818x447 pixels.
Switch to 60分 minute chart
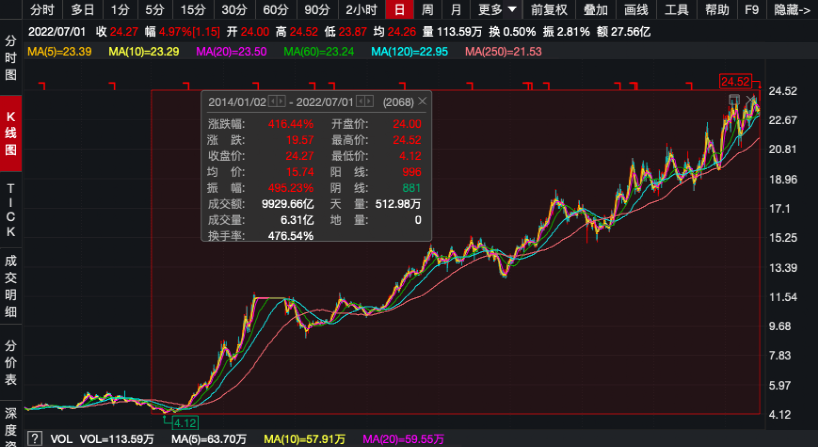click(275, 10)
